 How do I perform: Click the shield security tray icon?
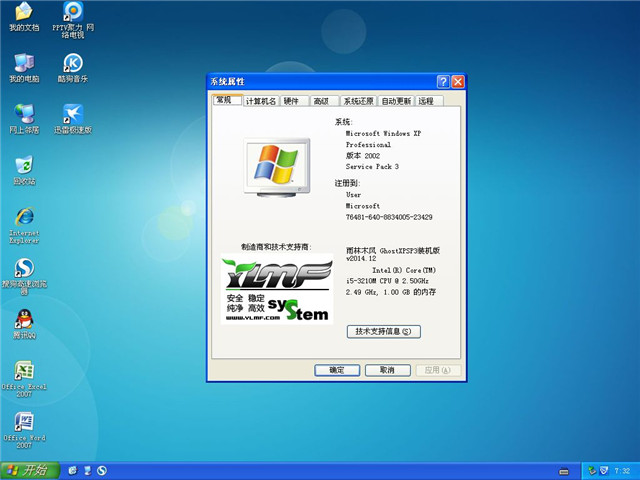[604, 471]
